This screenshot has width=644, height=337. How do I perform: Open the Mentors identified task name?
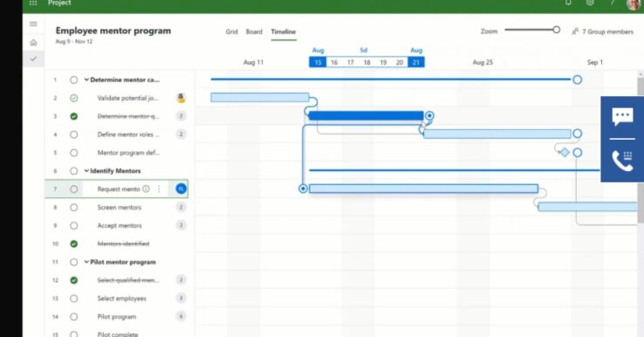coord(123,244)
